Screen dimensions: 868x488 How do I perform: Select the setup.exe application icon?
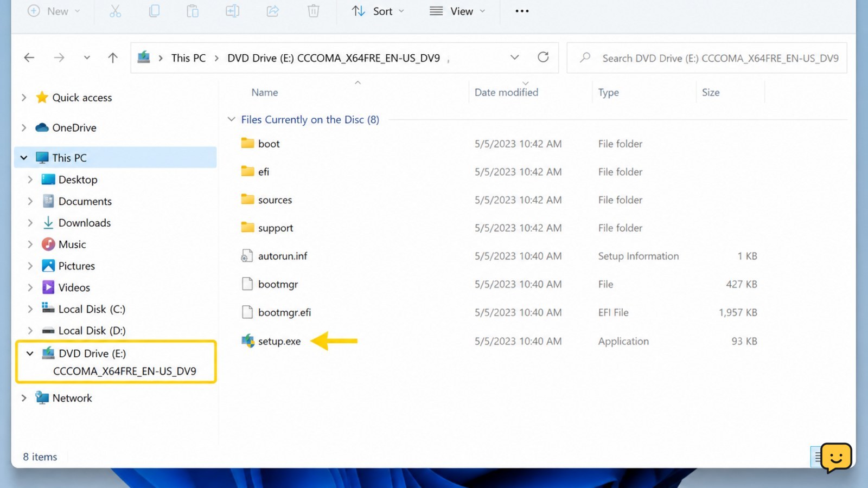pos(248,341)
